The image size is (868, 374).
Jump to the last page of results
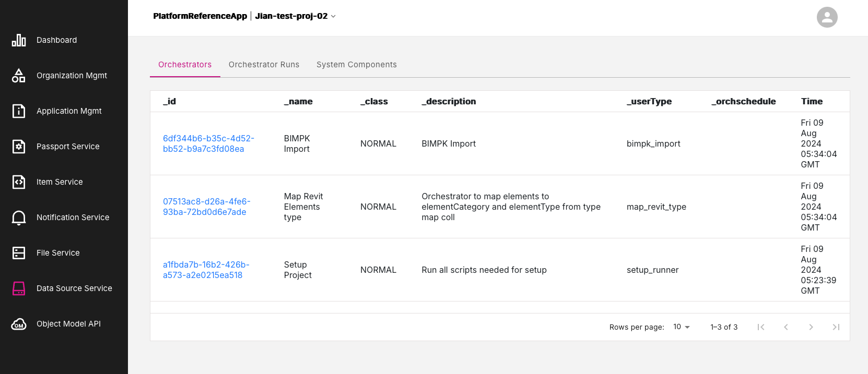[x=836, y=327]
